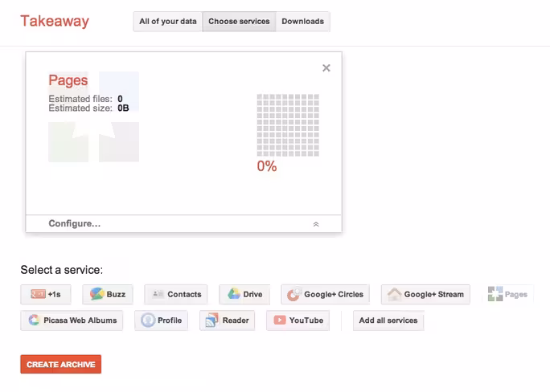Select the Profile service
This screenshot has height=392, width=550.
(x=161, y=321)
